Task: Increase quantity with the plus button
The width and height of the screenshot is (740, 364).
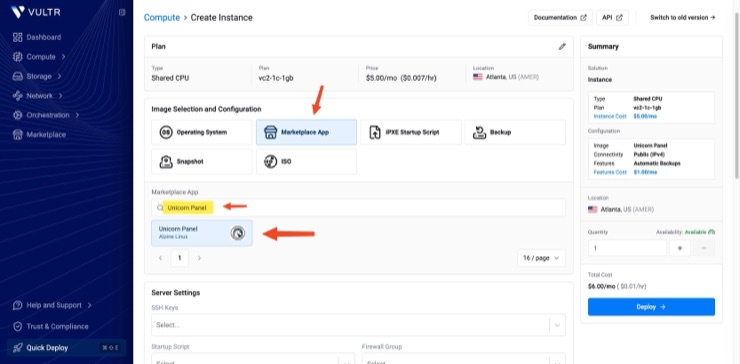Action: pyautogui.click(x=680, y=248)
